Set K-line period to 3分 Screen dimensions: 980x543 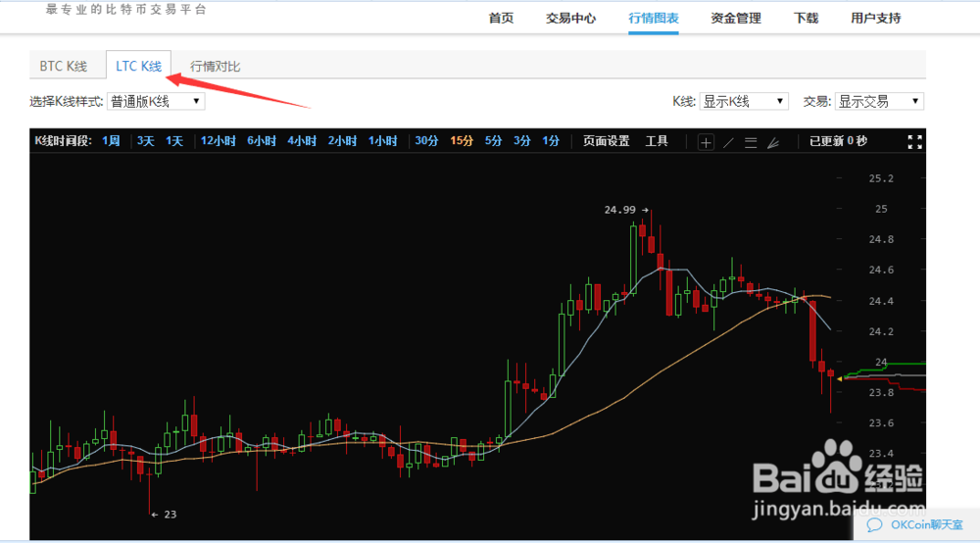point(522,141)
